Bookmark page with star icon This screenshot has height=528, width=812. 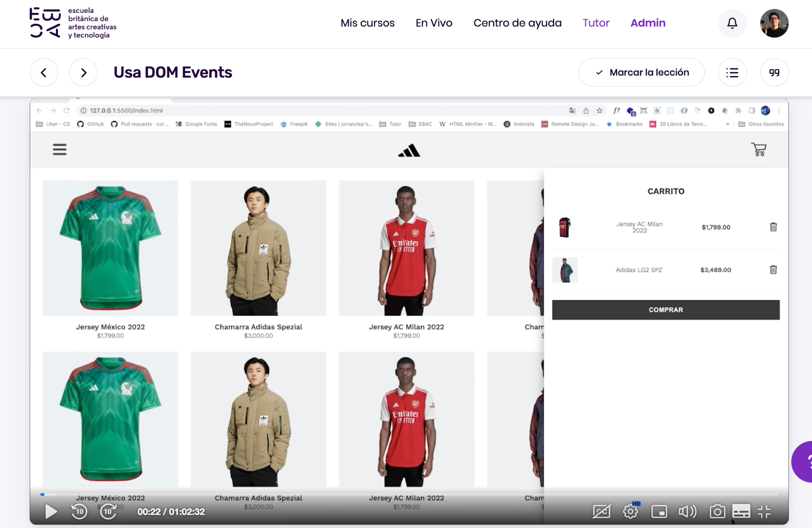click(x=599, y=111)
